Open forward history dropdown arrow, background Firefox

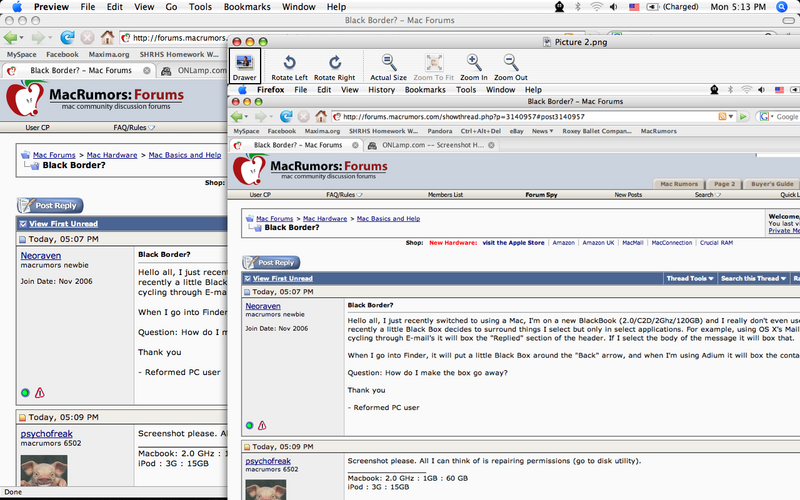tap(50, 37)
